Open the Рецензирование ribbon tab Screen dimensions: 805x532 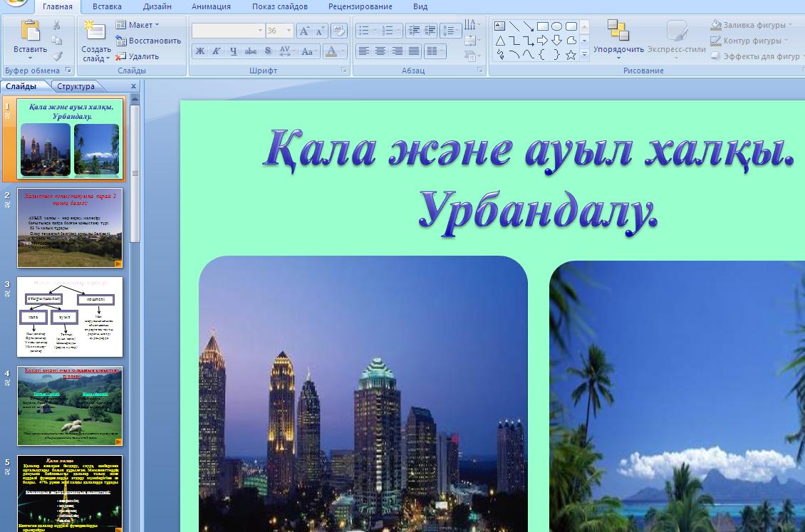360,6
